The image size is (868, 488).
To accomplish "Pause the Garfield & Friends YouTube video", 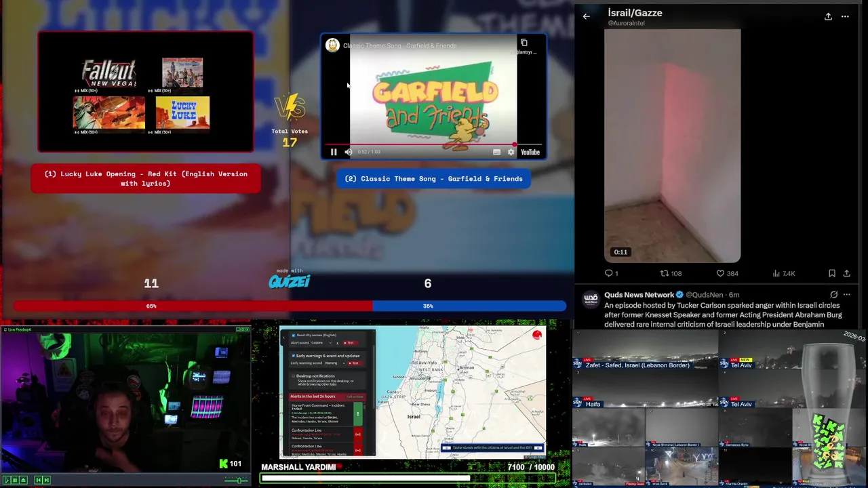I will pyautogui.click(x=334, y=152).
